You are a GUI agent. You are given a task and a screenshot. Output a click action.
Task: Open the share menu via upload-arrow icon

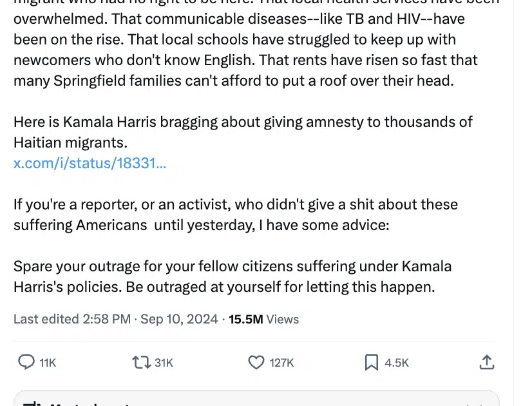(x=487, y=362)
